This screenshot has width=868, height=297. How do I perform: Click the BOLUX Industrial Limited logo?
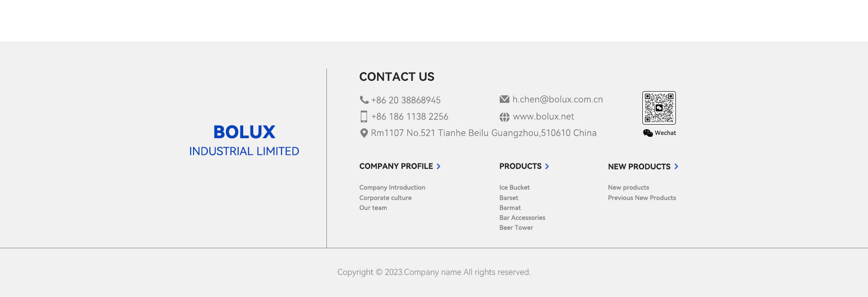coord(244,140)
